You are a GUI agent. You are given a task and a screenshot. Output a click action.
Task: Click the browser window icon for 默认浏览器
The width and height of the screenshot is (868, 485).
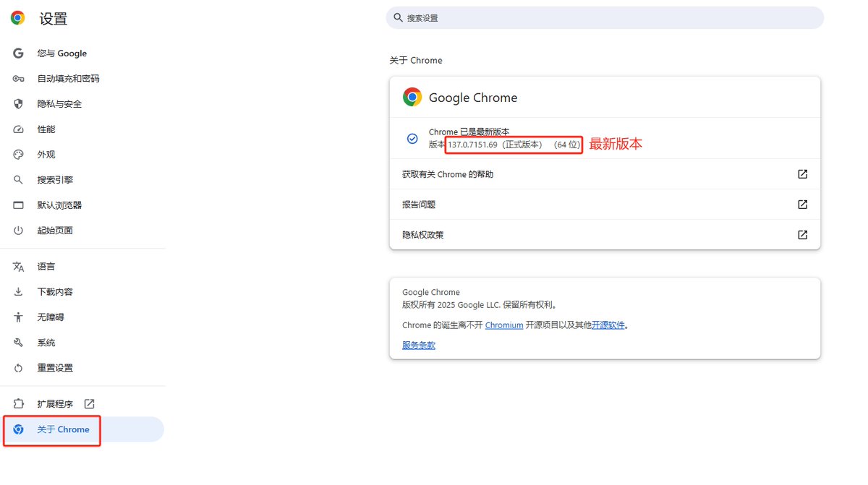point(19,205)
